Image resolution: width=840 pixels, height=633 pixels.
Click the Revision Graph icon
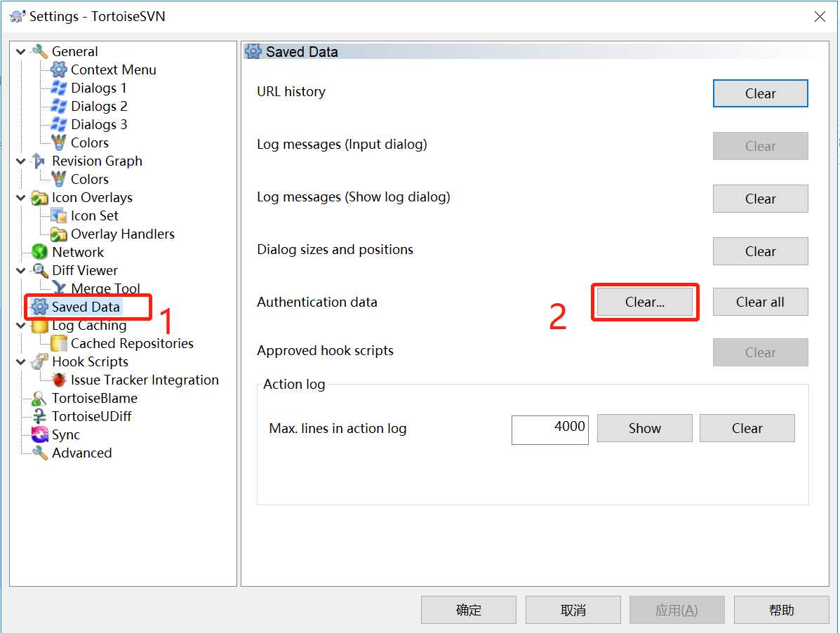[x=39, y=161]
